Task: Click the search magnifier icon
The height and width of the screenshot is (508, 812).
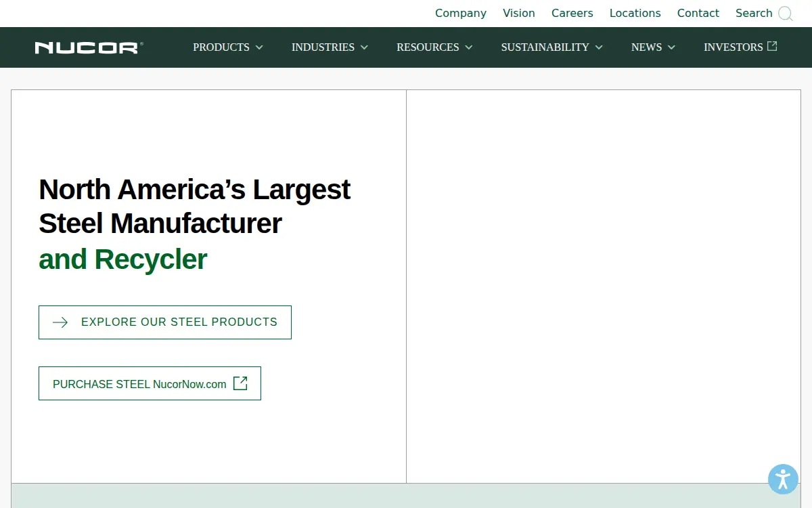Action: point(785,14)
